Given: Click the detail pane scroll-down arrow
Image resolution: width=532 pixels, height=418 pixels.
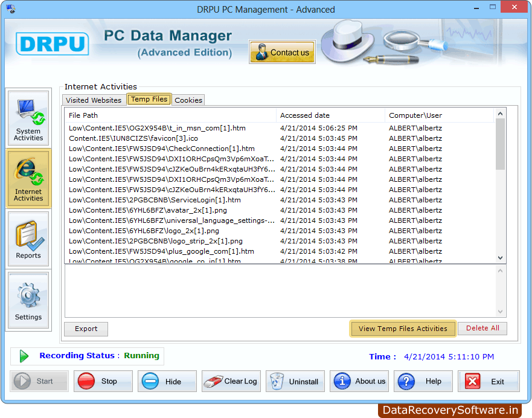Looking at the screenshot, I should (x=500, y=312).
